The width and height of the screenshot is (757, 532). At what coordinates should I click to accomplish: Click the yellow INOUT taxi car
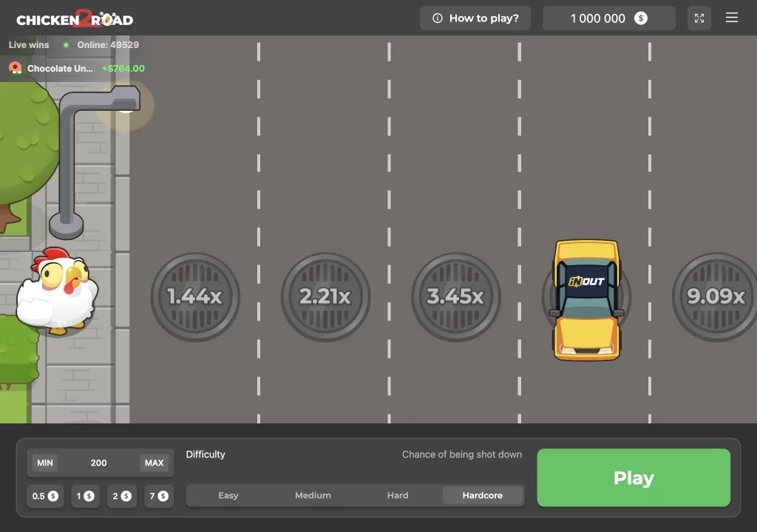(586, 299)
